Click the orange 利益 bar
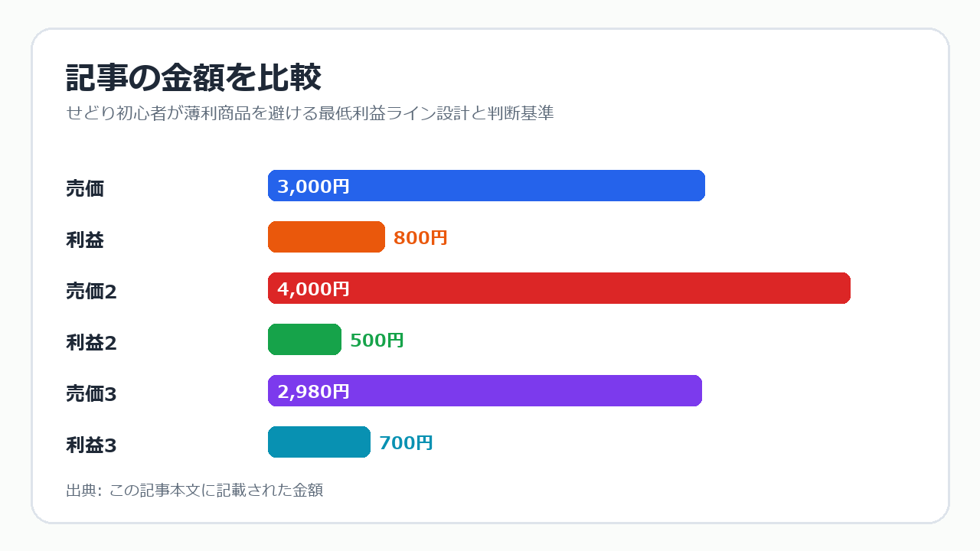 pyautogui.click(x=326, y=237)
